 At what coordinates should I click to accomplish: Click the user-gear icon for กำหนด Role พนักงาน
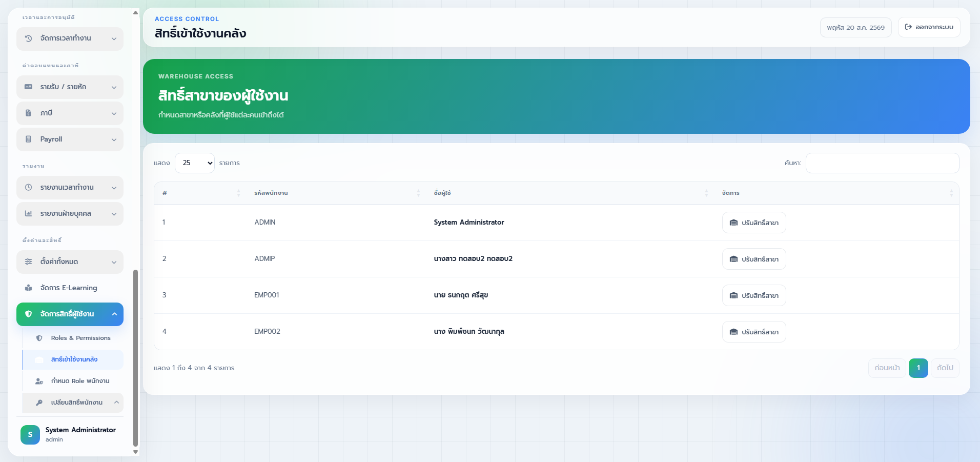[39, 381]
